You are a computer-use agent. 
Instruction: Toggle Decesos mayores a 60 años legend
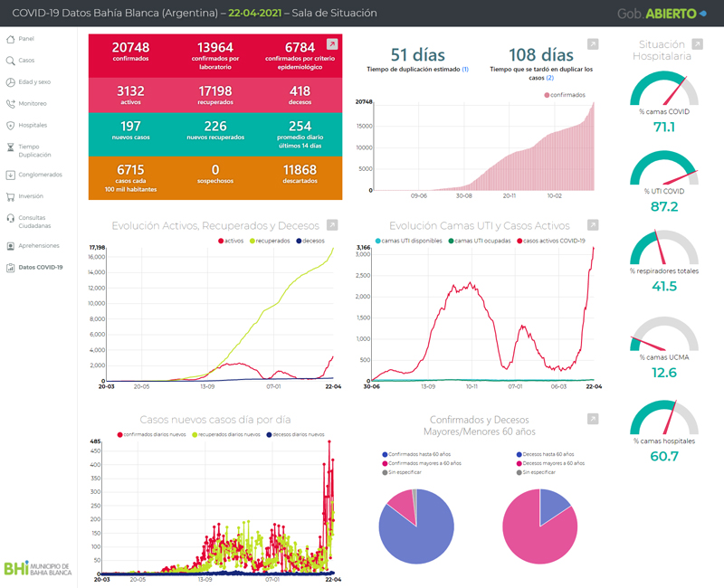(550, 463)
